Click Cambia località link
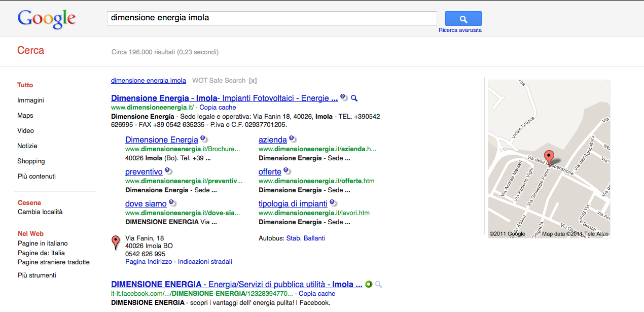Screen dimensions: 644x312 (x=40, y=212)
